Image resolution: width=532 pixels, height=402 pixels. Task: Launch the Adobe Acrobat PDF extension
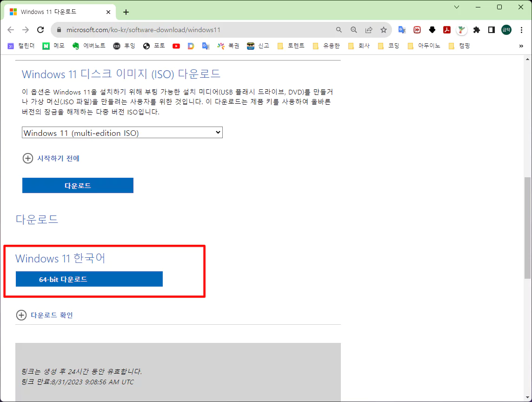click(447, 30)
